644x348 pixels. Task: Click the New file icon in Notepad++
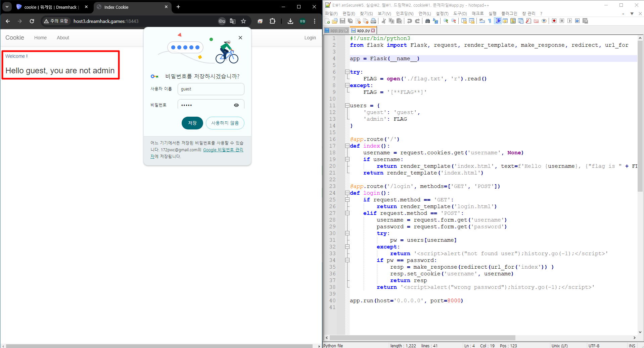pos(327,21)
